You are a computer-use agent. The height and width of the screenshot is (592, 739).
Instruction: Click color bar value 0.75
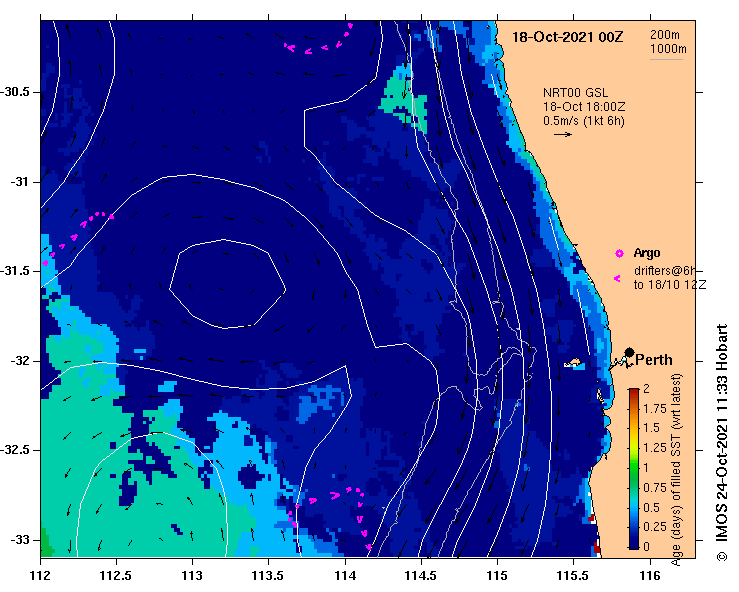pos(655,487)
